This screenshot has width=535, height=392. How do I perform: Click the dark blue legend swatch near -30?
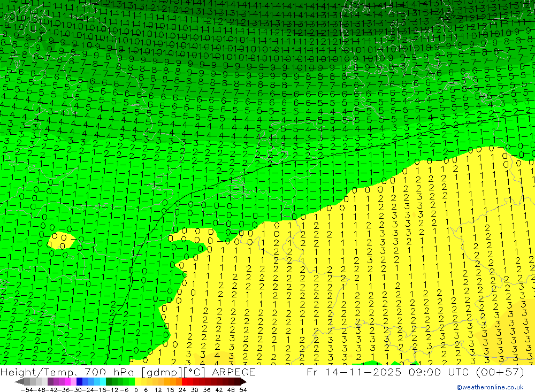pos(79,382)
